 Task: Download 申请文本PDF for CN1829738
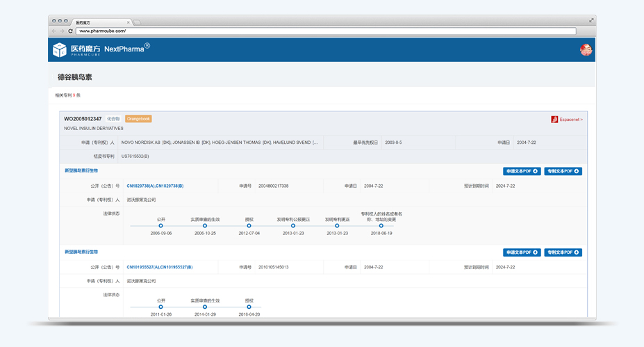pyautogui.click(x=522, y=171)
